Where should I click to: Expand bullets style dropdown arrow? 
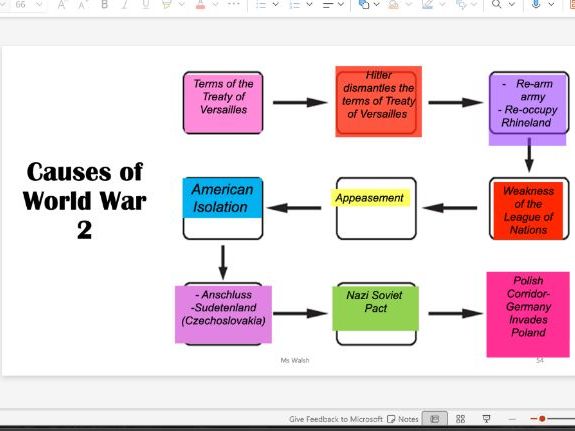275,4
